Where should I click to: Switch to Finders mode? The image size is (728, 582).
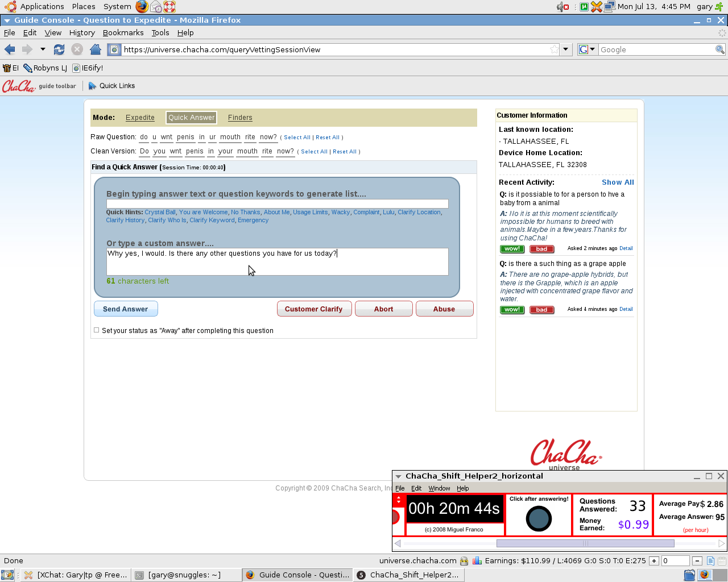click(x=240, y=118)
